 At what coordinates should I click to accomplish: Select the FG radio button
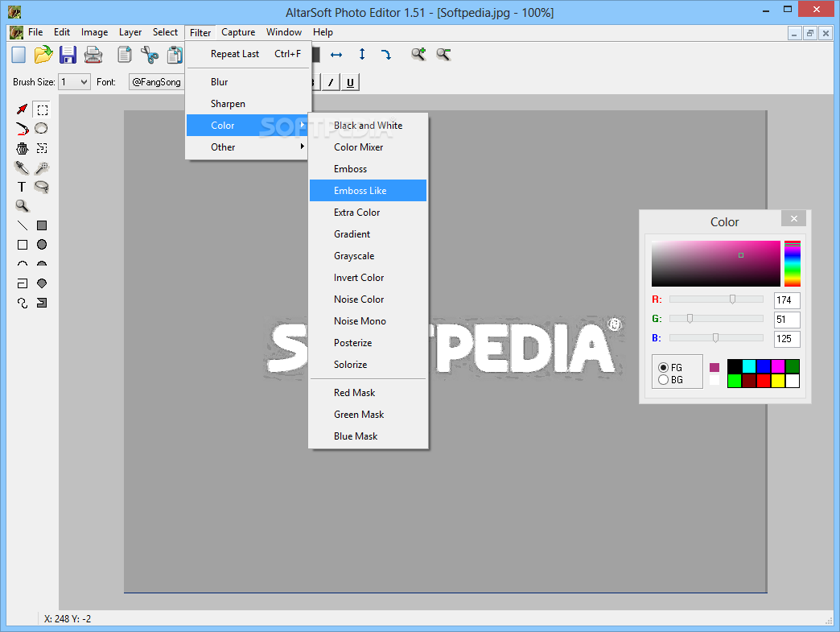[663, 368]
